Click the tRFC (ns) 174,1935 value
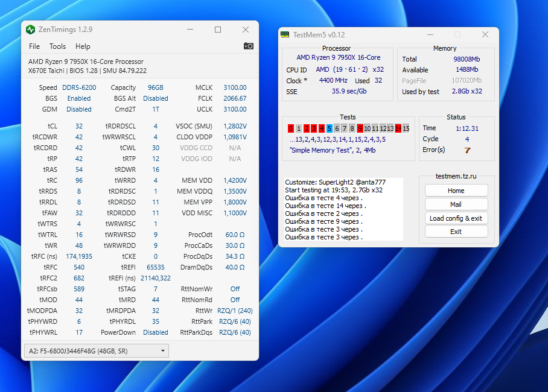The height and width of the screenshot is (392, 548). coord(79,256)
